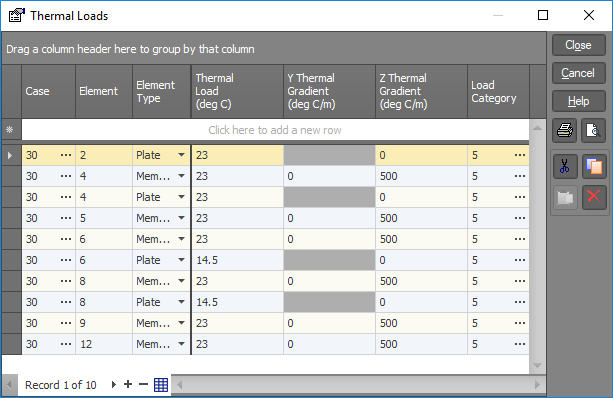Image resolution: width=613 pixels, height=398 pixels.
Task: Open Element Type dropdown for element 5 row
Action: coord(181,218)
